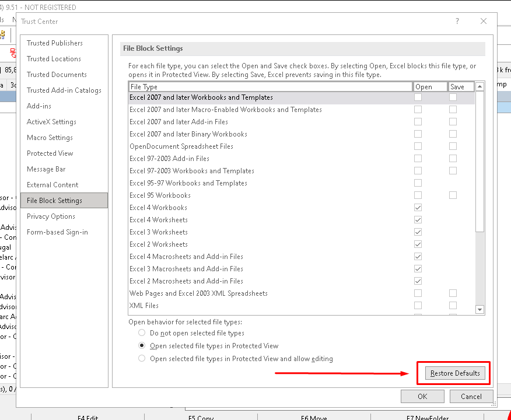Enable Save for Web Pages and Excel 2003 XML Spreadsheets
The width and height of the screenshot is (511, 420).
(453, 293)
